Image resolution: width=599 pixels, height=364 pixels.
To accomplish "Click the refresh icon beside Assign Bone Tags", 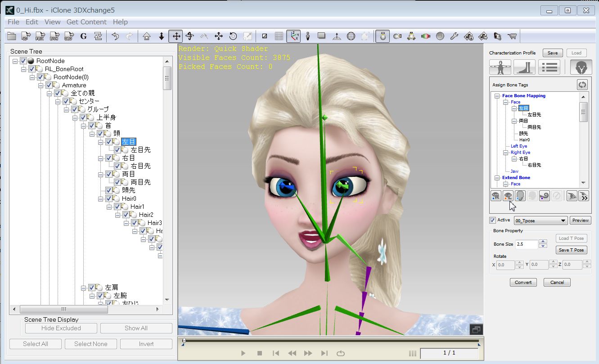I will (582, 85).
